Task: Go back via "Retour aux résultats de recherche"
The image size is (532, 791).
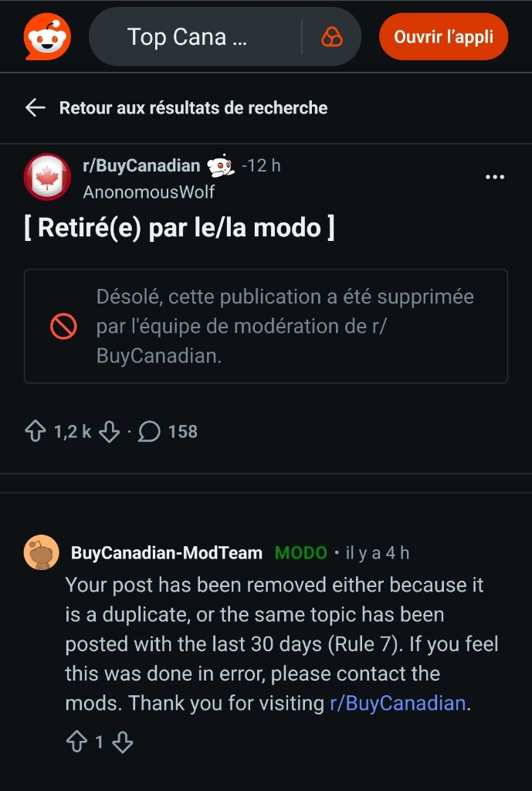Action: [x=193, y=108]
